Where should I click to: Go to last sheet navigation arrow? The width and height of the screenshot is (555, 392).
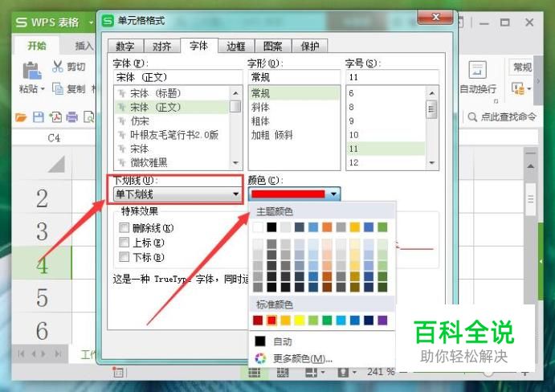(x=58, y=353)
